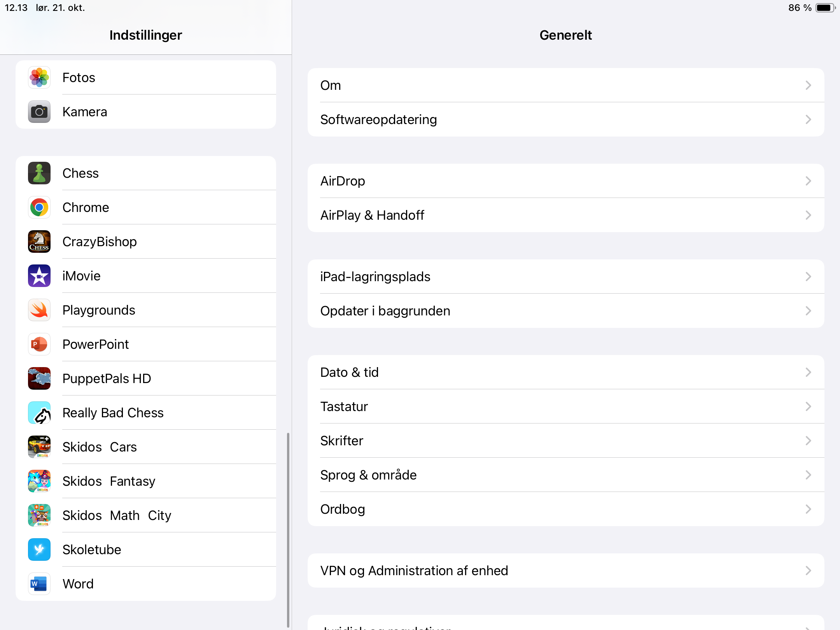Open Dato & tid label
Image resolution: width=840 pixels, height=630 pixels.
click(x=350, y=372)
